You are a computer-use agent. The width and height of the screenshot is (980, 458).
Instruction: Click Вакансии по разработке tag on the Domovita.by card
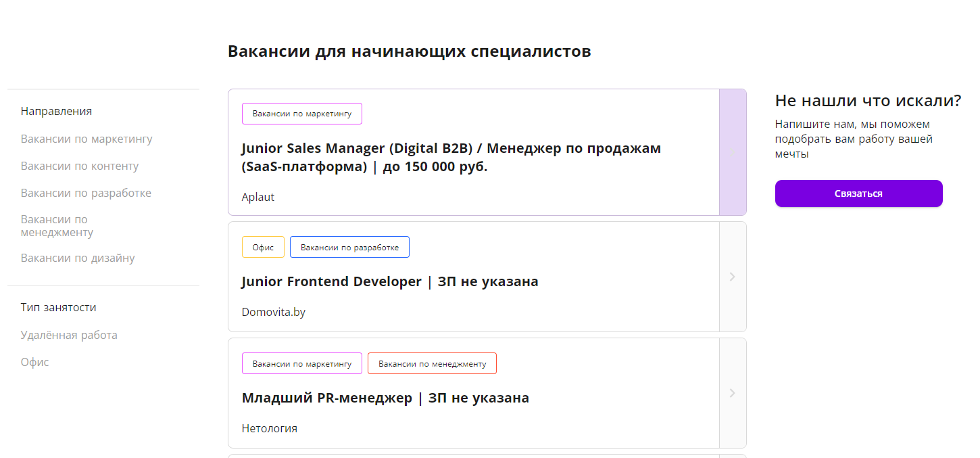coord(349,247)
